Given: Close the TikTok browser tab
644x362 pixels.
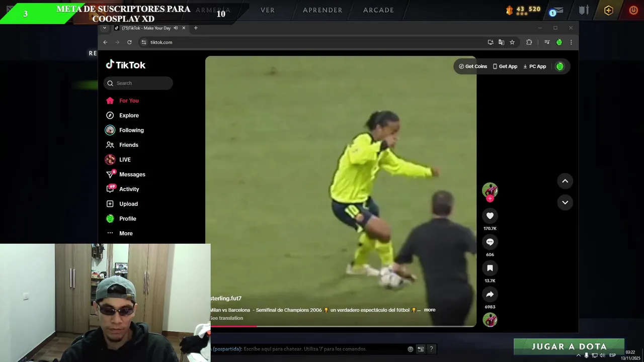Looking at the screenshot, I should point(184,28).
